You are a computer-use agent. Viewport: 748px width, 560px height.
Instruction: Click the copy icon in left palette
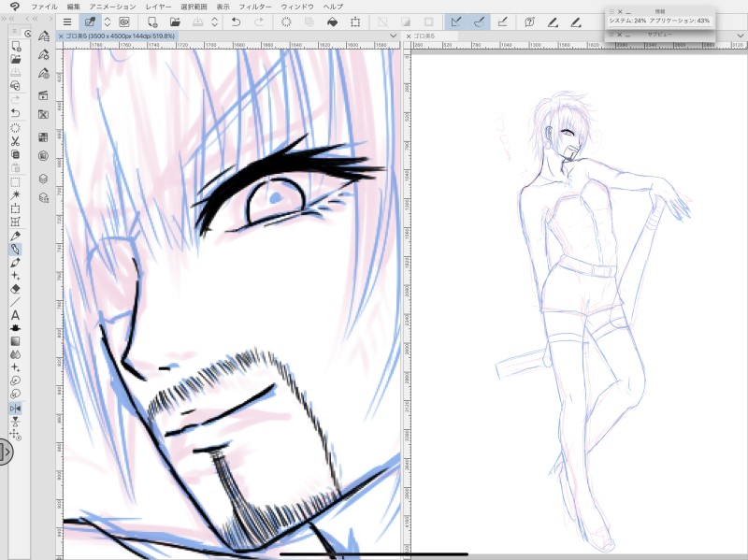click(x=15, y=154)
